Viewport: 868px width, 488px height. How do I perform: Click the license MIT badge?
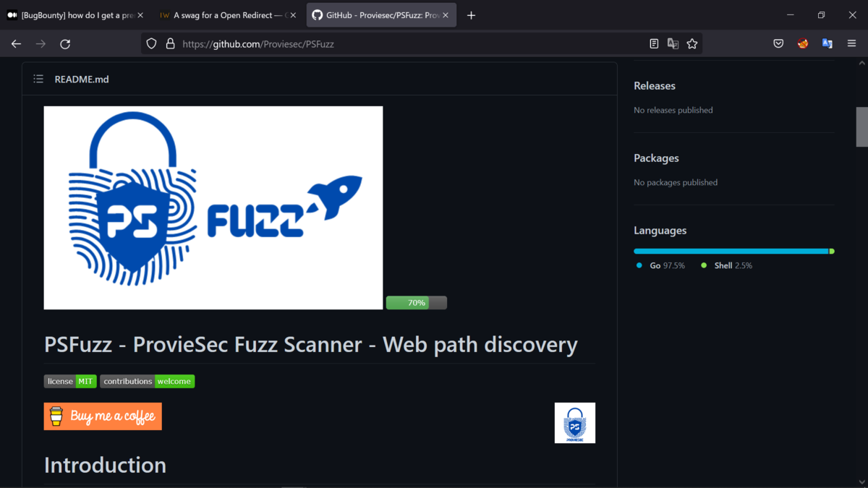pyautogui.click(x=70, y=381)
